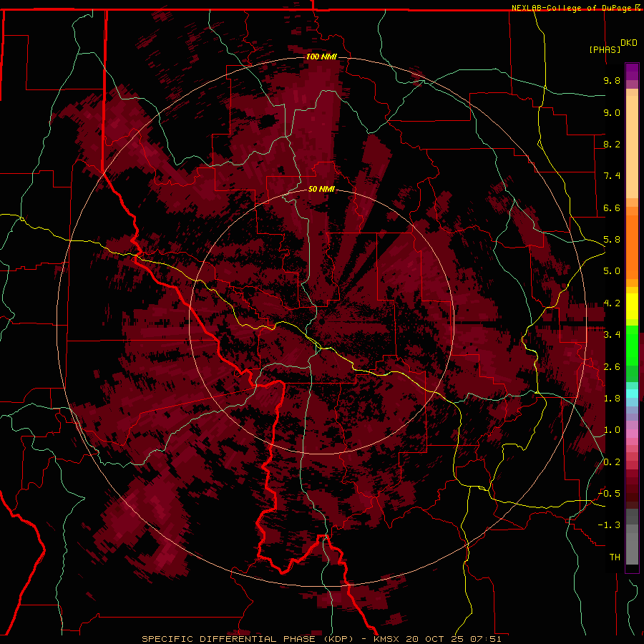Click the 20 OCT 25 07:51 timestamp

coord(454,639)
